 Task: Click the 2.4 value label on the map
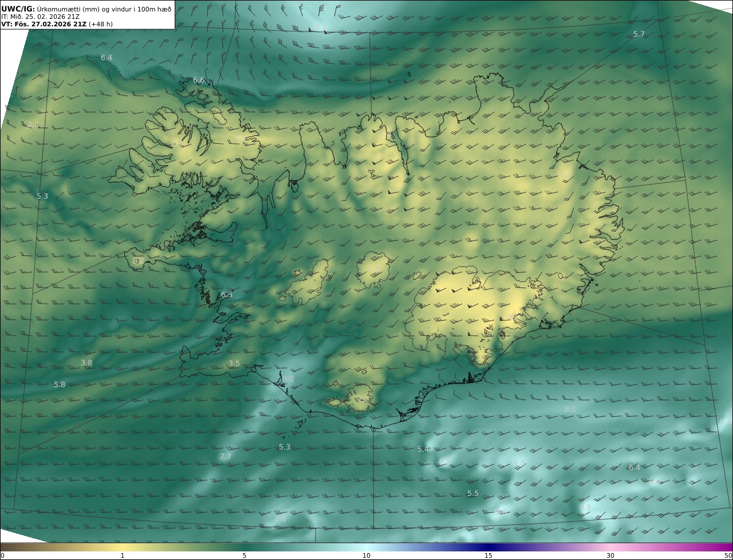33,125
